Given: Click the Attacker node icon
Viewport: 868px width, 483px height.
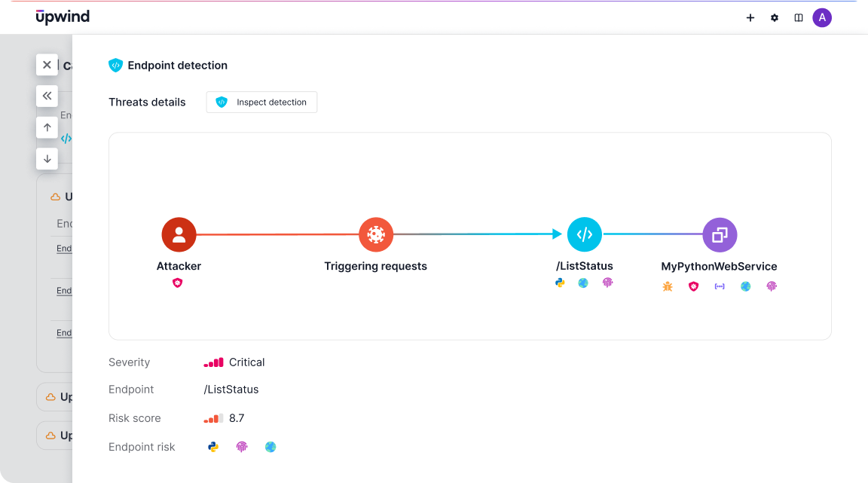Looking at the screenshot, I should [x=179, y=234].
